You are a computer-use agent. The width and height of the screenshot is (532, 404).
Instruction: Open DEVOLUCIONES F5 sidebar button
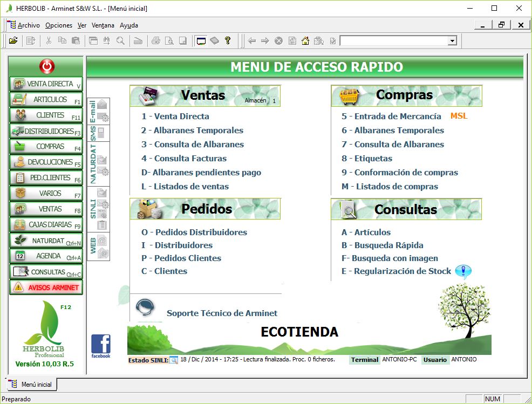46,162
